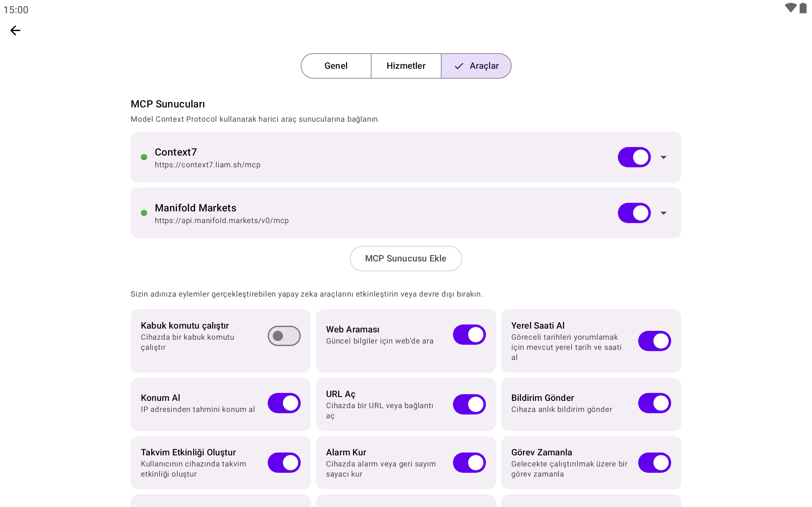Turn off the Alarm Kur switch
This screenshot has width=812, height=507.
tap(469, 463)
